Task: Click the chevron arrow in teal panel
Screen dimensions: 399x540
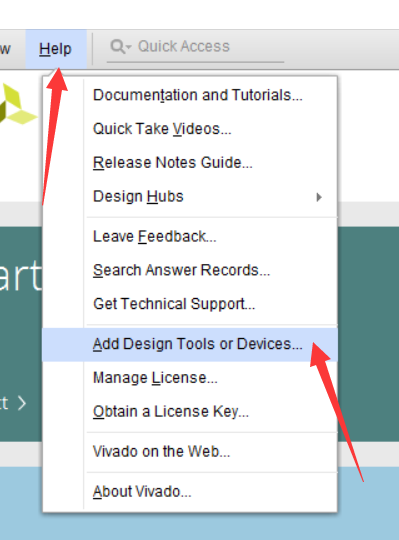Action: pyautogui.click(x=22, y=403)
